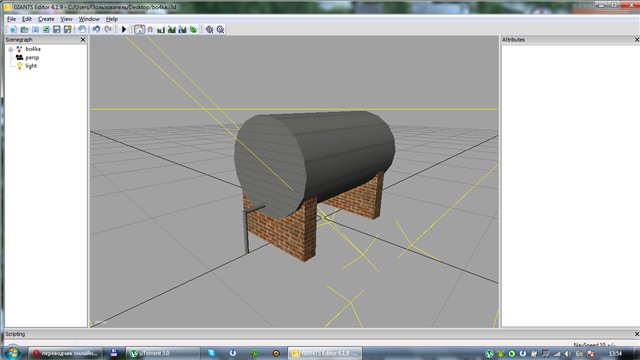Close the Scripting panel
Screen dimensions: 640x360
click(637, 334)
